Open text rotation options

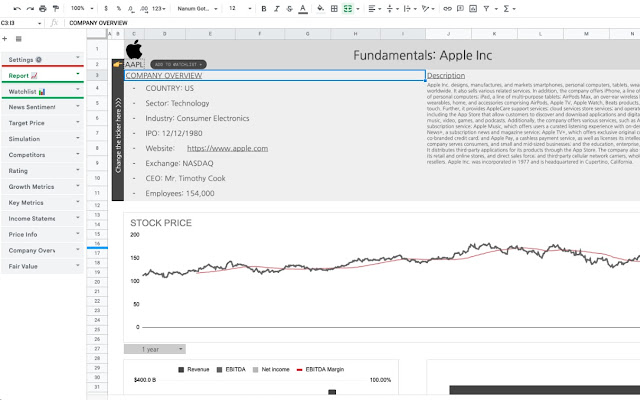pos(428,9)
